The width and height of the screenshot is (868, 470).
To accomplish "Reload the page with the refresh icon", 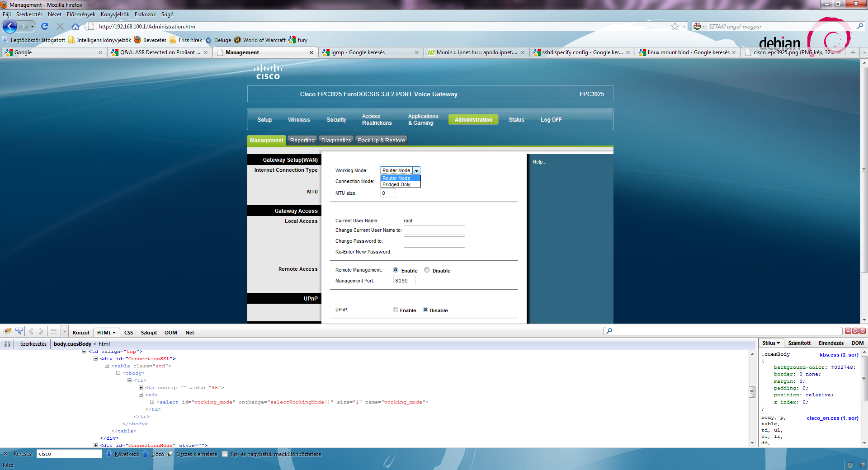I will click(45, 27).
